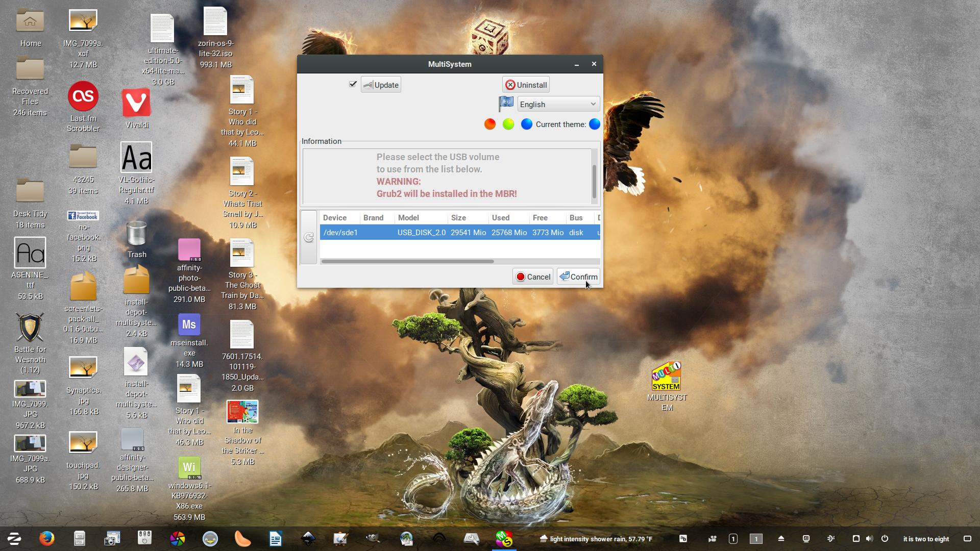Sort devices by Size column header
This screenshot has width=980, height=551.
point(458,218)
